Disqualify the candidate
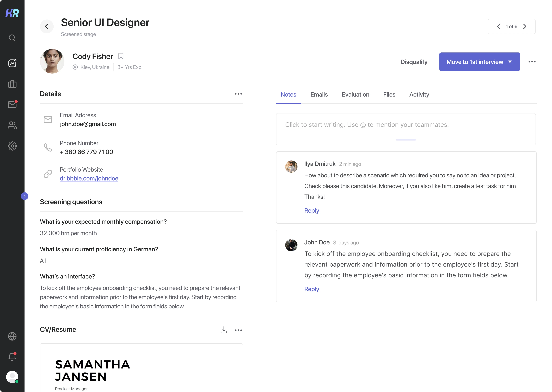The width and height of the screenshot is (552, 392). click(x=414, y=62)
